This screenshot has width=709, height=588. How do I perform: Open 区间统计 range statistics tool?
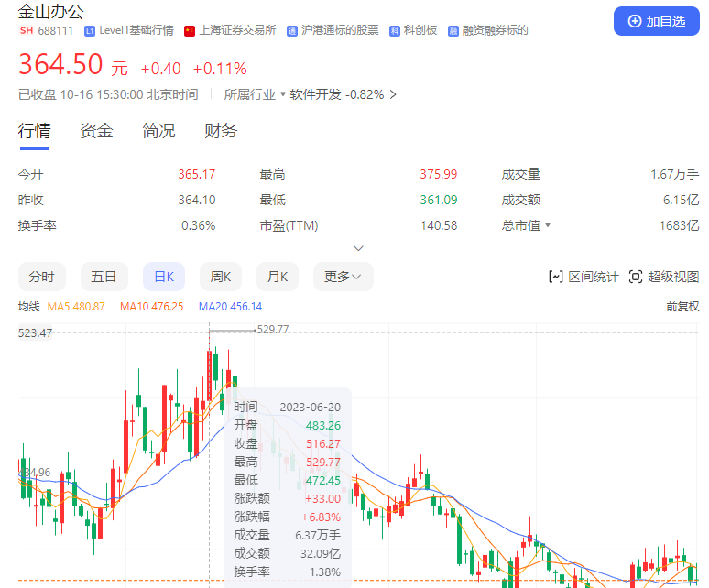point(583,277)
